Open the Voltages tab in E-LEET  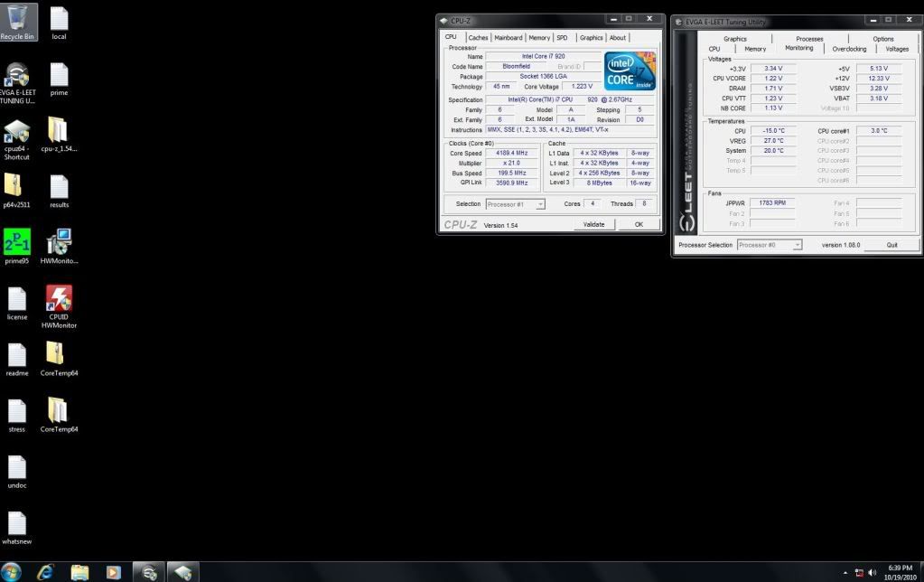[x=897, y=49]
